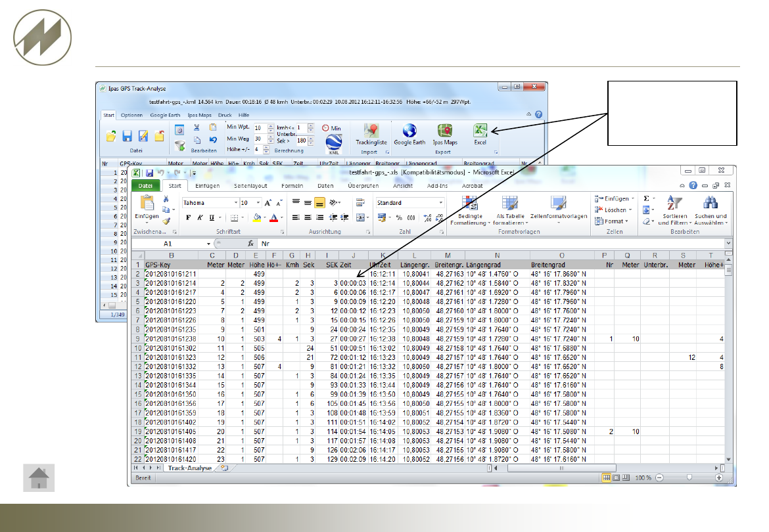Increase font size with large A icon
The height and width of the screenshot is (532, 769).
(268, 203)
